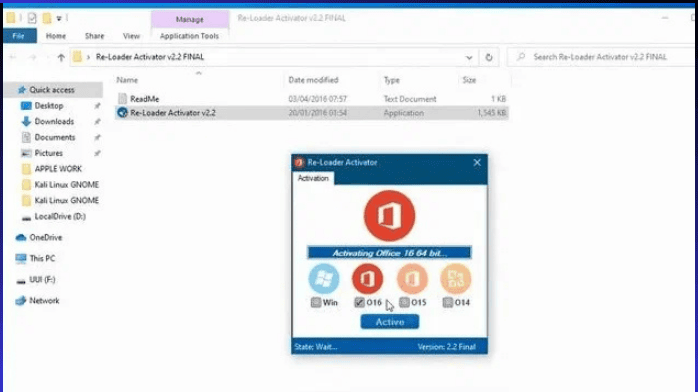698x392 pixels.
Task: Click the ReadMe document icon
Action: coord(122,99)
